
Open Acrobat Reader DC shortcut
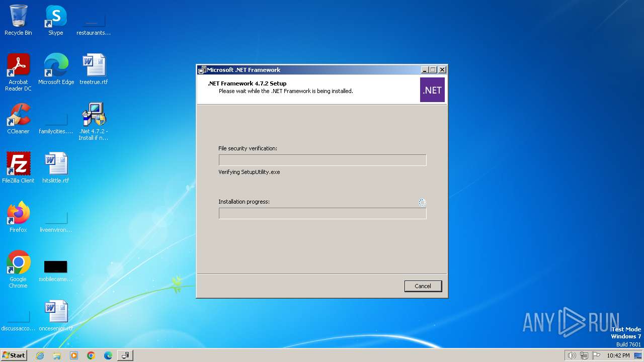tap(18, 72)
